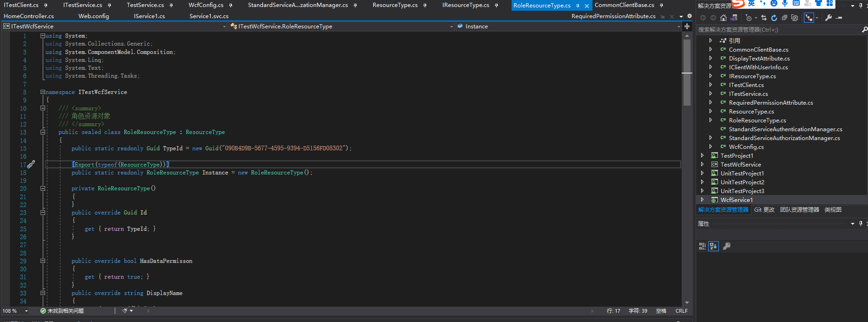The width and height of the screenshot is (868, 322).
Task: Click code cleanup broom icon
Action: coord(125,310)
